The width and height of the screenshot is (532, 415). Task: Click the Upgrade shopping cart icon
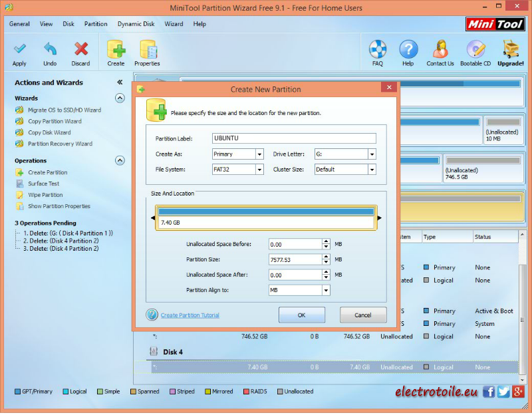tap(511, 49)
